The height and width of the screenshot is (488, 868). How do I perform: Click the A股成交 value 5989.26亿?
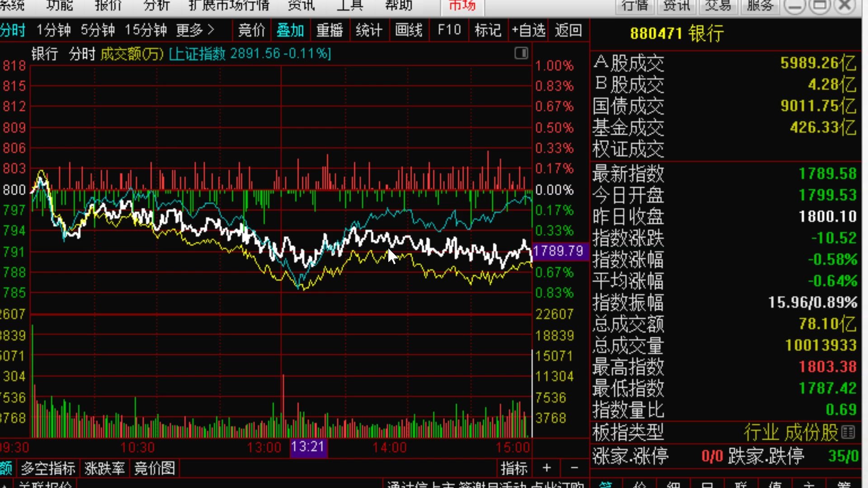pos(818,63)
